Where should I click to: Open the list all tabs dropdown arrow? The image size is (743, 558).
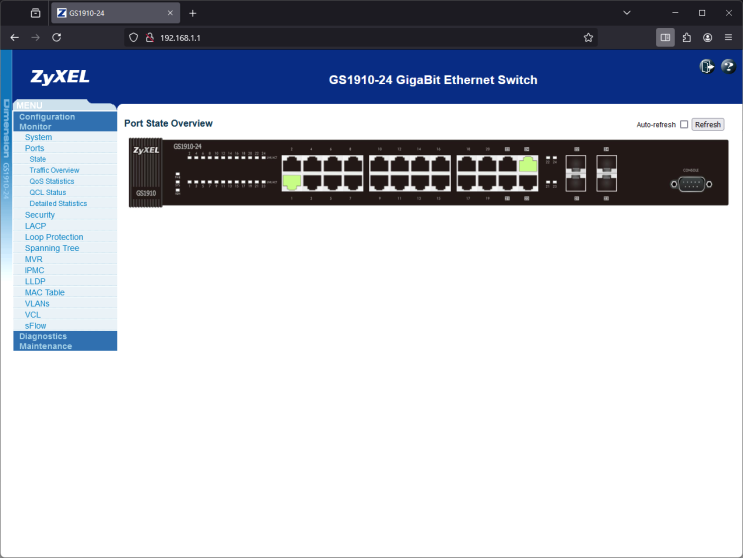tap(626, 13)
